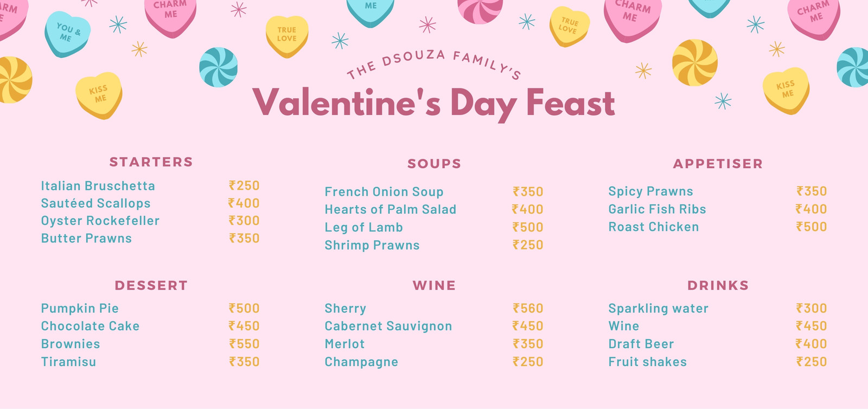
Task: Select the French Onion Soup item
Action: 384,191
